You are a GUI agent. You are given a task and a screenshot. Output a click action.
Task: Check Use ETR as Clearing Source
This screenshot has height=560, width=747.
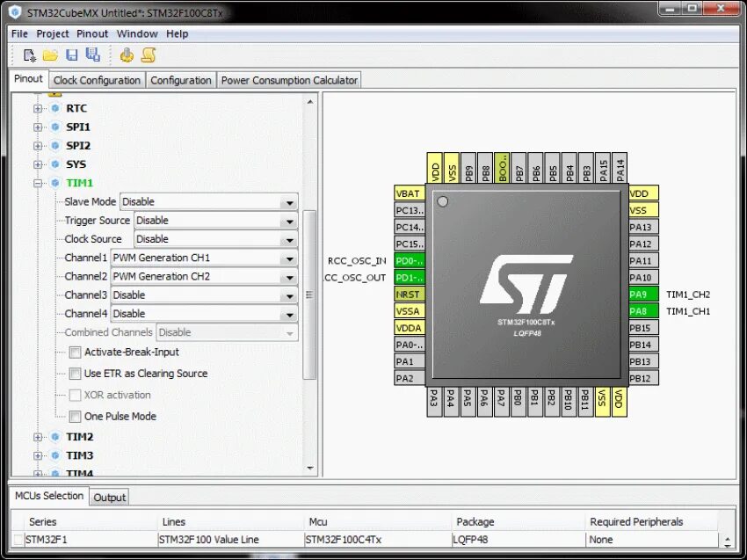tap(75, 374)
